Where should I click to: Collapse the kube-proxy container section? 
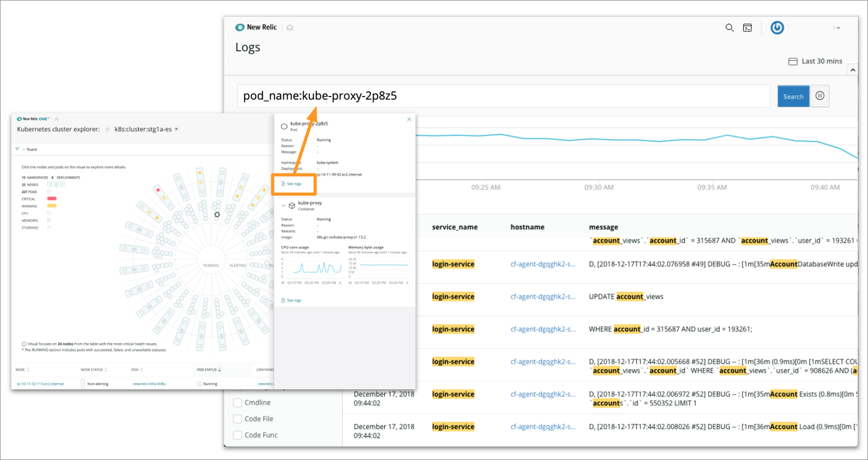click(284, 205)
